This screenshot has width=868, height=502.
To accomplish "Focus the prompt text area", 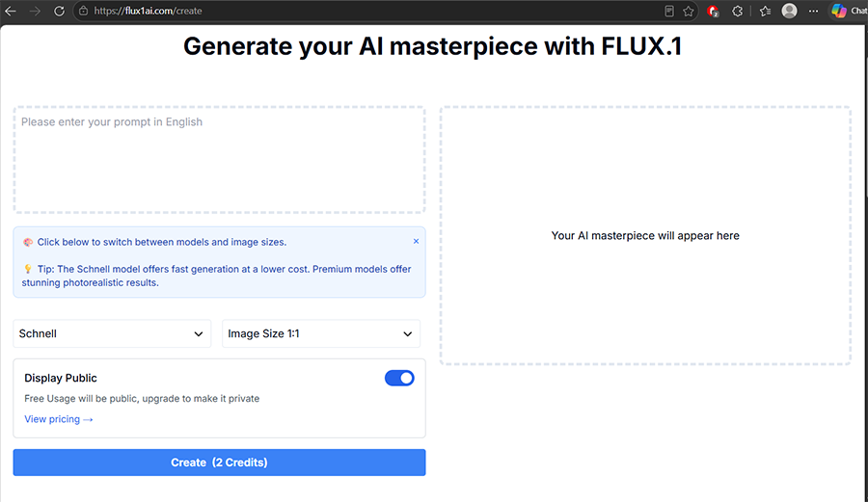I will coord(219,160).
